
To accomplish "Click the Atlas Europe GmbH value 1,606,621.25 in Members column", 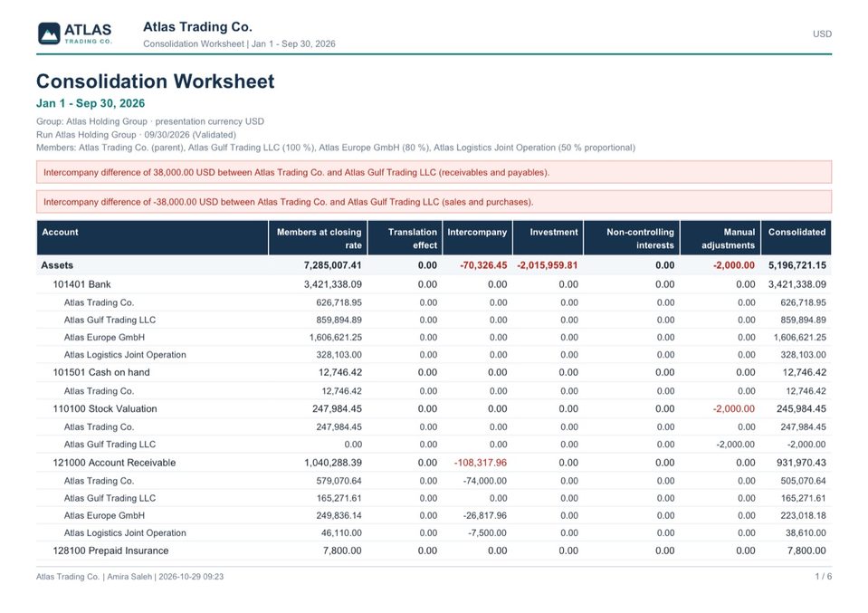I will [336, 337].
